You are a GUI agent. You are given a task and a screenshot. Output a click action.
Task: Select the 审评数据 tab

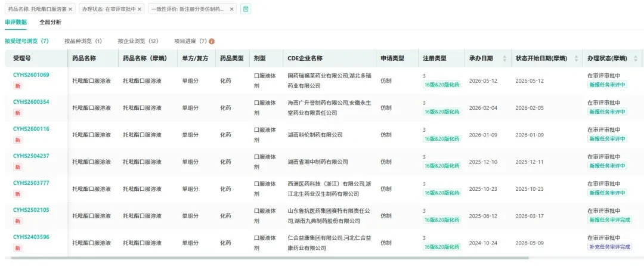pyautogui.click(x=16, y=22)
